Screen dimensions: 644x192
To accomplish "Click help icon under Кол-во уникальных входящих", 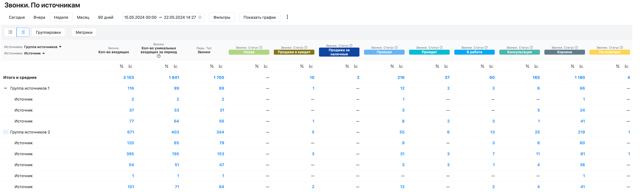I will pyautogui.click(x=159, y=56).
